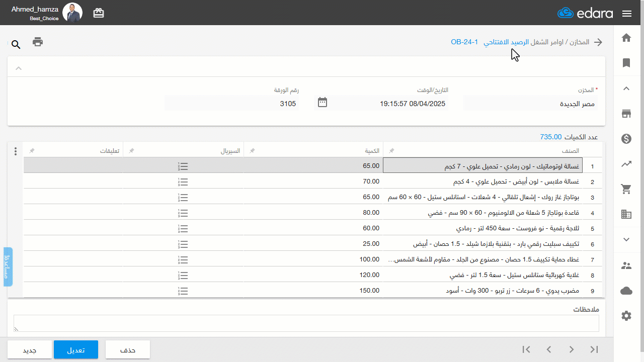Click the تعديل edit button
This screenshot has height=362, width=644.
tap(76, 349)
